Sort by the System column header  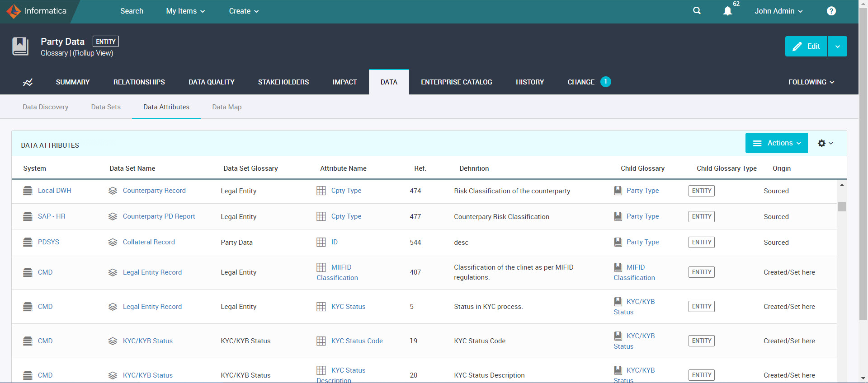coord(35,168)
